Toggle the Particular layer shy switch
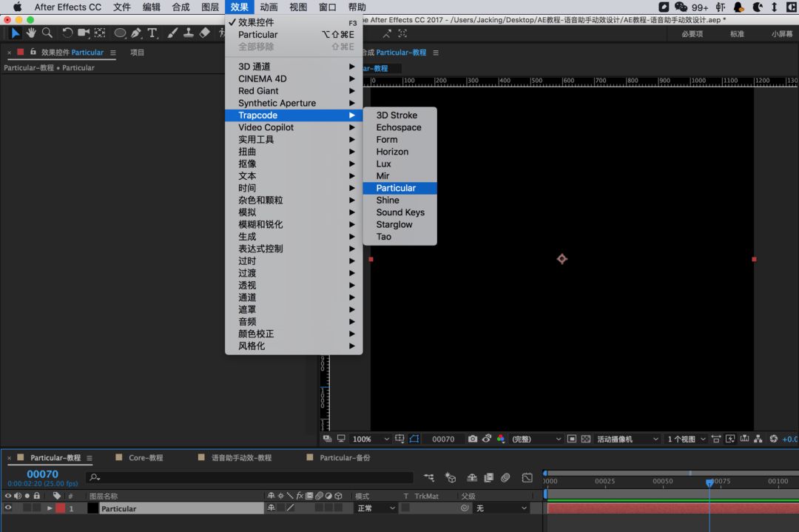799x532 pixels. click(271, 508)
